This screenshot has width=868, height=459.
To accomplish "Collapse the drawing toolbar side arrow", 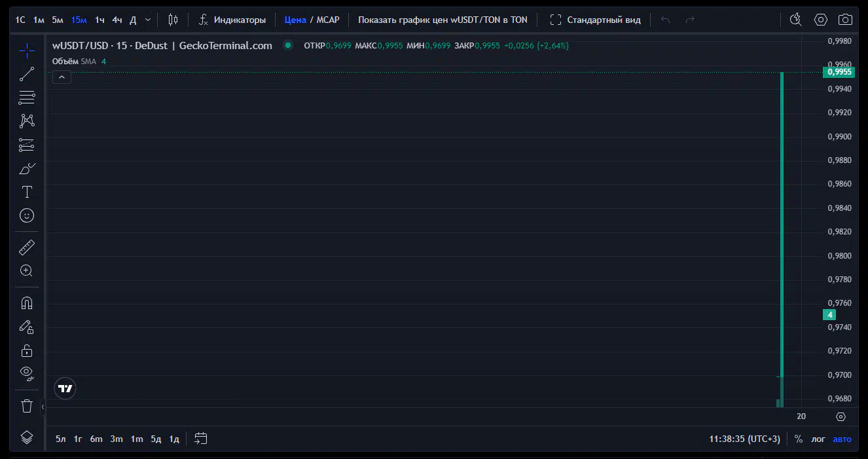I will click(x=43, y=407).
